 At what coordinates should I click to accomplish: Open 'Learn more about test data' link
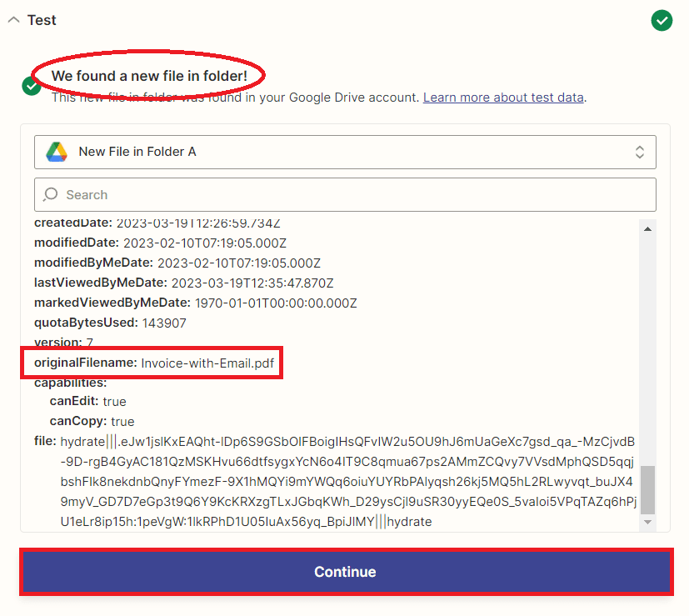pos(503,98)
